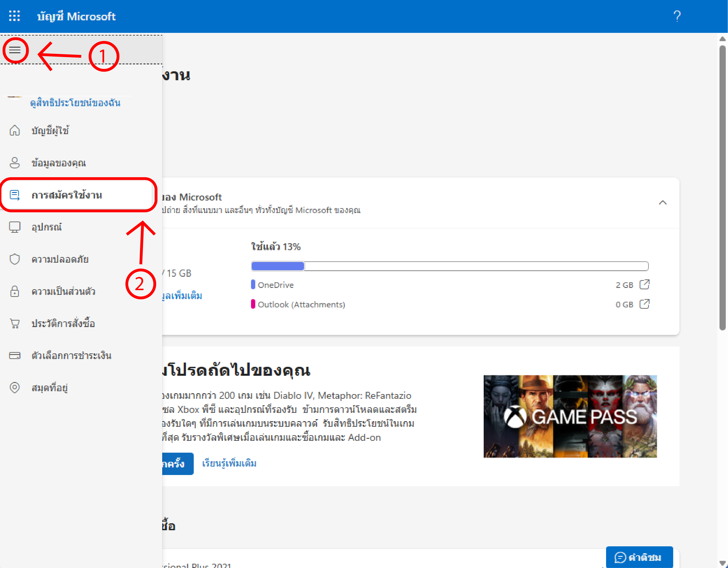
Task: Click the Game Pass promotional image
Action: point(570,416)
